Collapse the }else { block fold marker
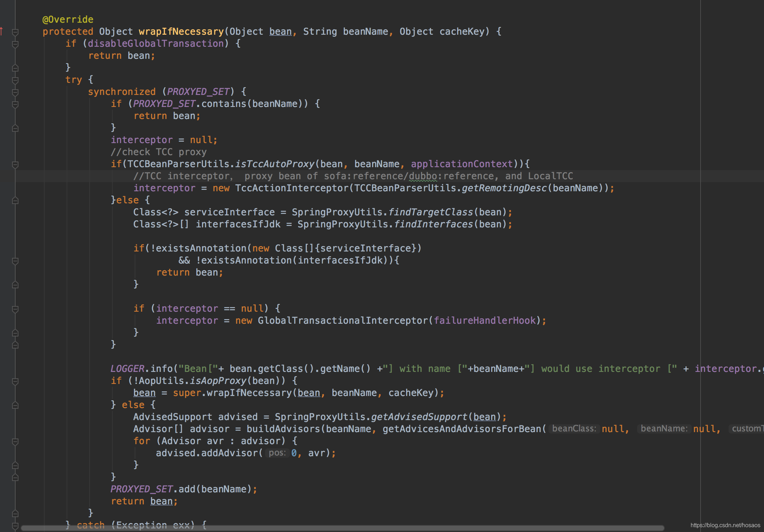This screenshot has height=532, width=764. (15, 200)
